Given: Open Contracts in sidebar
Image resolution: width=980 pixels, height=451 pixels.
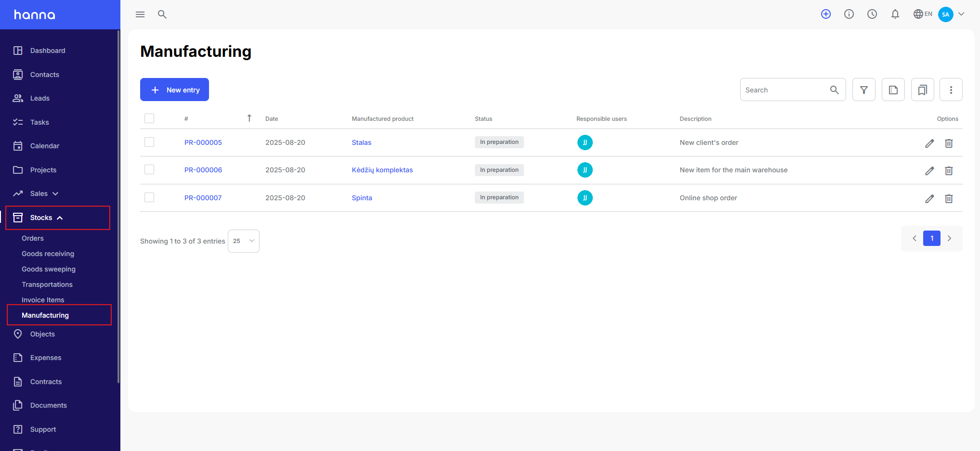Looking at the screenshot, I should click(46, 382).
